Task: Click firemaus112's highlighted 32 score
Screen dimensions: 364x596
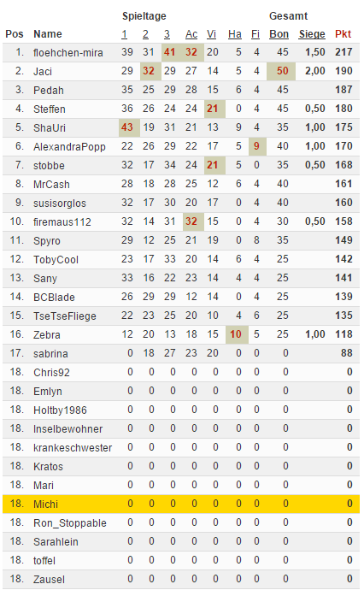Action: pos(191,221)
